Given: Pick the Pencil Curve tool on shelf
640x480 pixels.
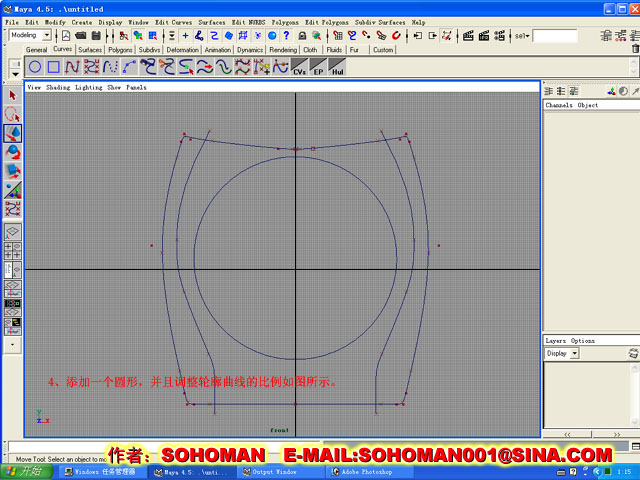Looking at the screenshot, I should click(x=110, y=67).
